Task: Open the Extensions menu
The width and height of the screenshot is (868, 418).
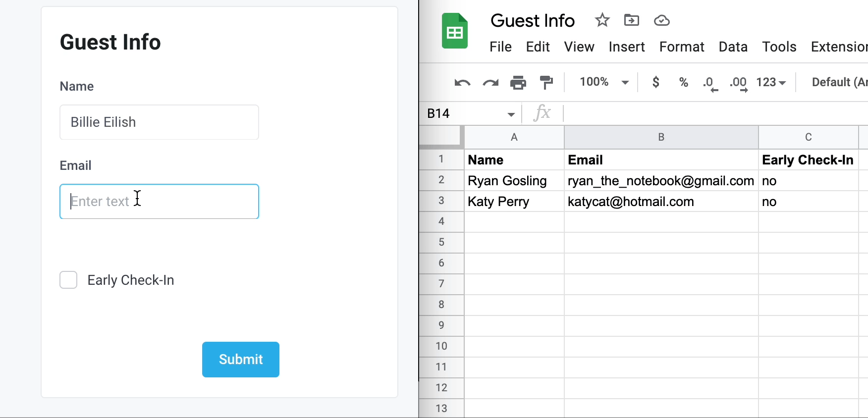Action: (839, 47)
